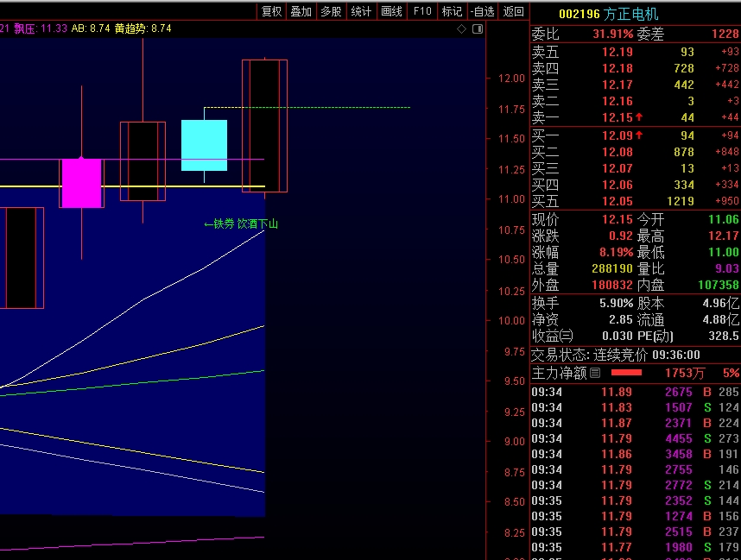Click the 委差 1228 value
Image resolution: width=741 pixels, height=560 pixels.
725,34
